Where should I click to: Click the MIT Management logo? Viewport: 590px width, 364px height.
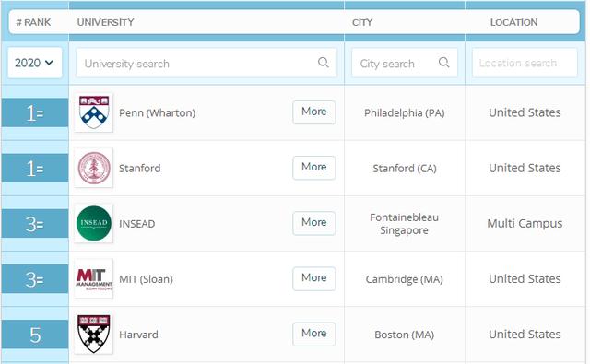pos(94,278)
